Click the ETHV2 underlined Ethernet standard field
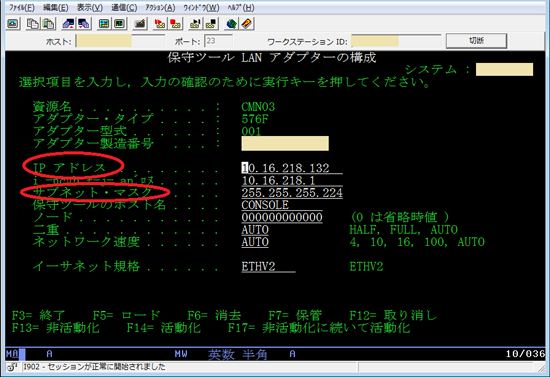 268,267
